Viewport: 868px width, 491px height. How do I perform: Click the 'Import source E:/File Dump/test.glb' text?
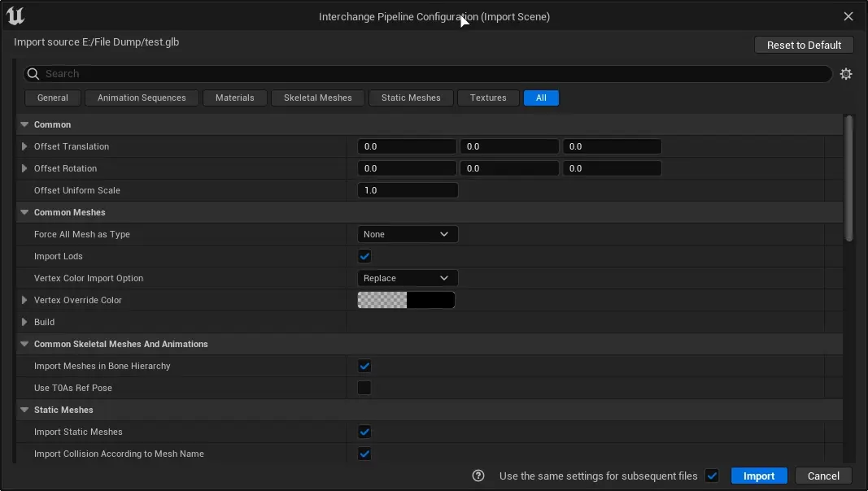click(x=96, y=42)
